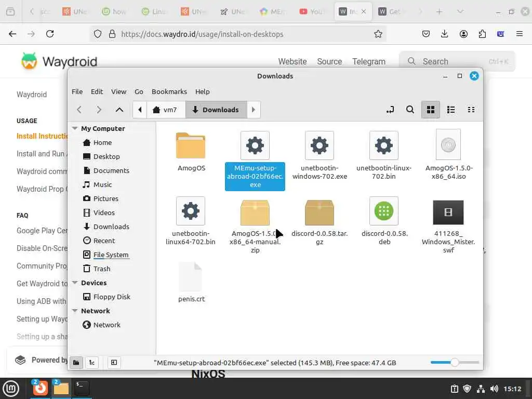The image size is (532, 399).
Task: Open Network location in sidebar
Action: [107, 325]
